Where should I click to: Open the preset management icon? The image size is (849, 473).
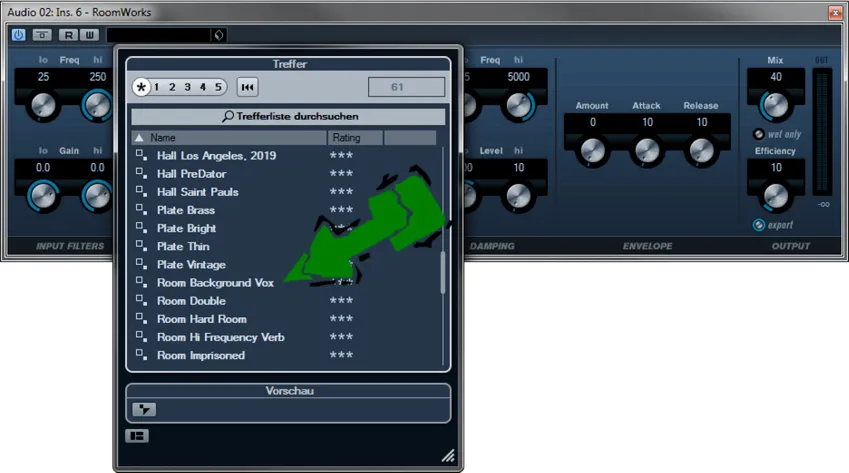point(219,35)
